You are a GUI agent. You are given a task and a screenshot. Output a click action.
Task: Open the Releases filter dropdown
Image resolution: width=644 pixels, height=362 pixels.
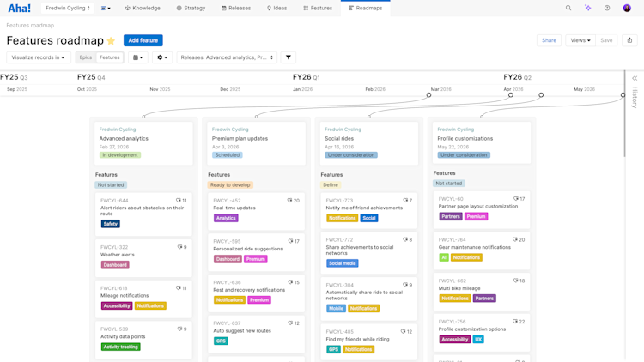[x=227, y=57]
